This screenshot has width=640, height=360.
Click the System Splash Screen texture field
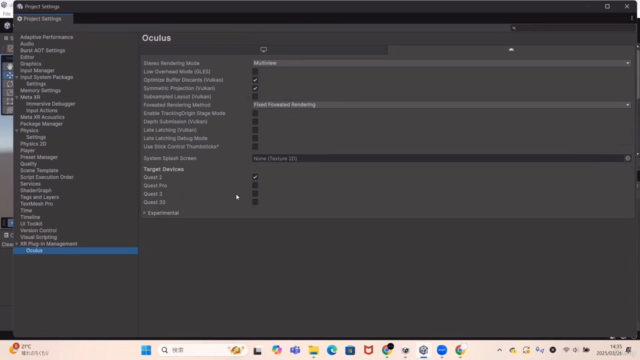click(439, 158)
